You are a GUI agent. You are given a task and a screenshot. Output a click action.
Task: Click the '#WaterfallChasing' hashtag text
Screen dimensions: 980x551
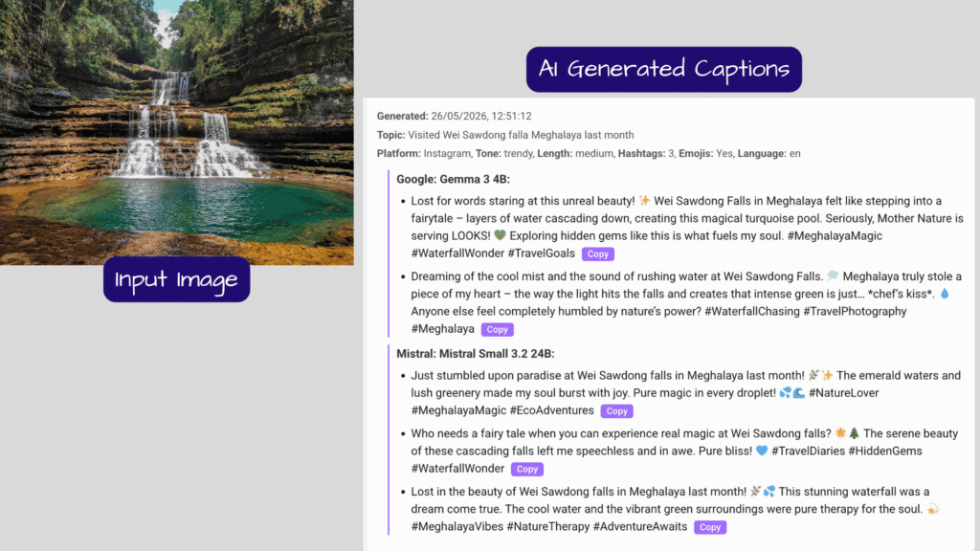click(x=752, y=311)
